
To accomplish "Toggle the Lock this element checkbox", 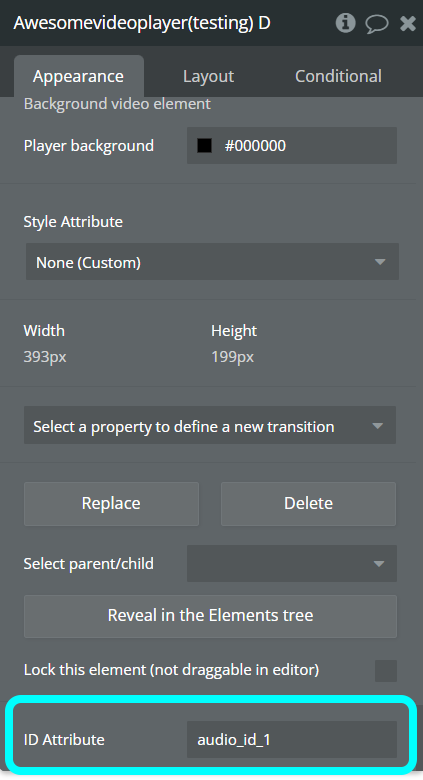I will [x=386, y=671].
